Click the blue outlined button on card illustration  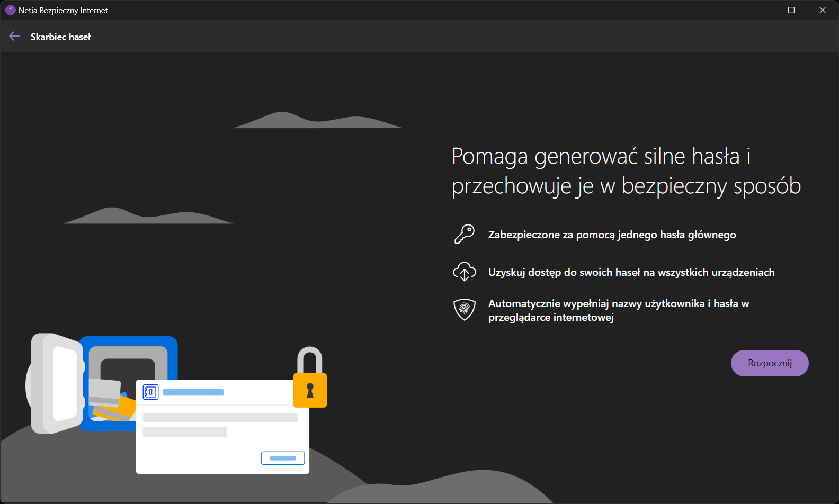(x=283, y=458)
